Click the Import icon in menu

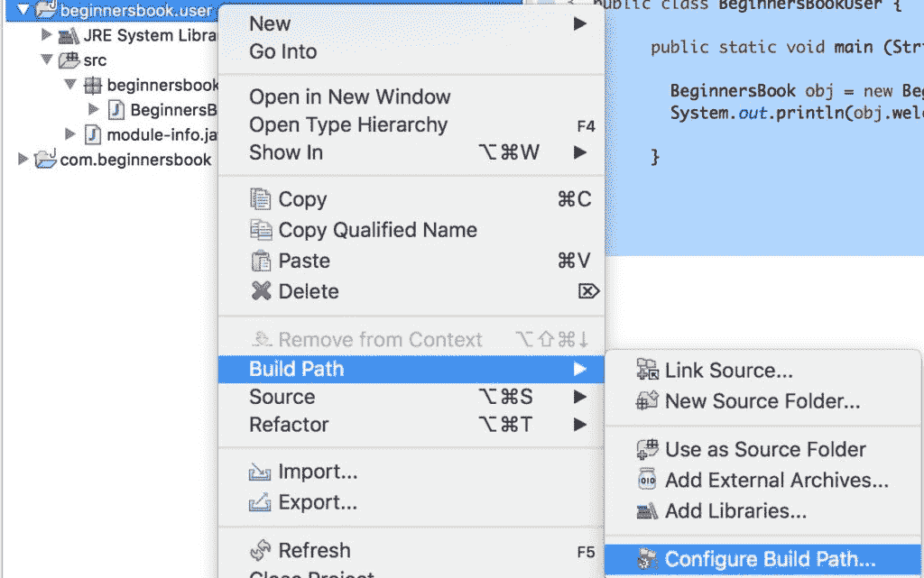click(x=261, y=472)
